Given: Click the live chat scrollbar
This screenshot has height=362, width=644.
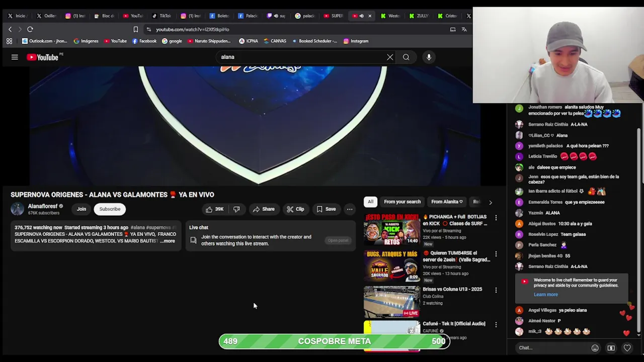Looking at the screenshot, I should (639, 231).
